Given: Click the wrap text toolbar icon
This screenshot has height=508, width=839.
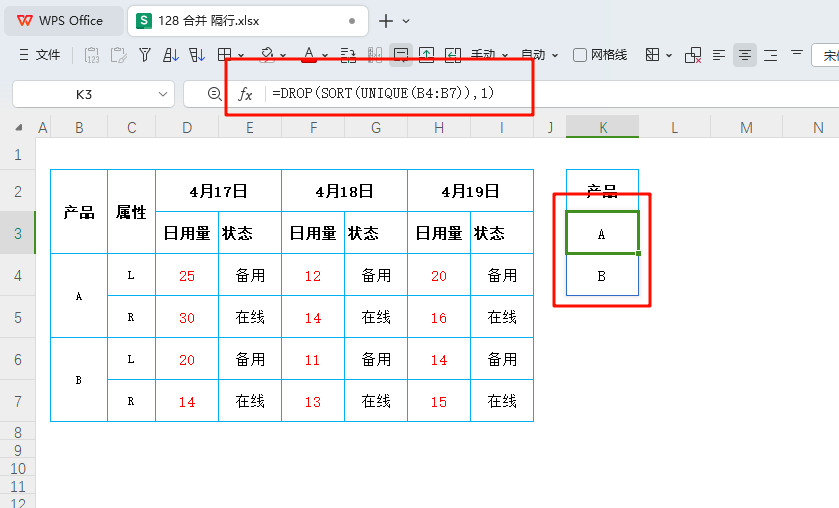Looking at the screenshot, I should point(348,55).
